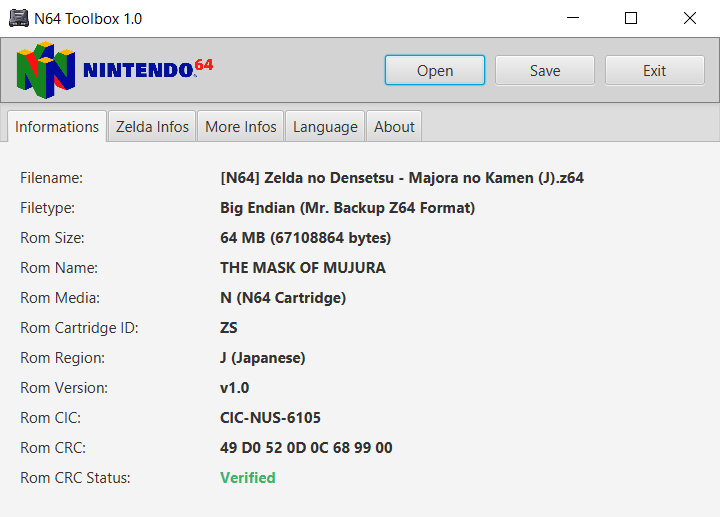Screen dimensions: 720x517
Task: Click the N64 Toolbox 1.0 window title
Action: 88,19
